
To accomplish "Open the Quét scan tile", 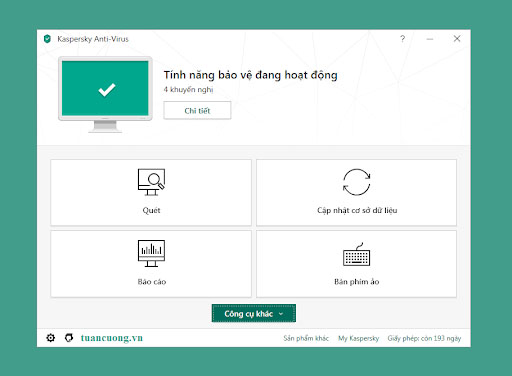I will click(x=151, y=193).
